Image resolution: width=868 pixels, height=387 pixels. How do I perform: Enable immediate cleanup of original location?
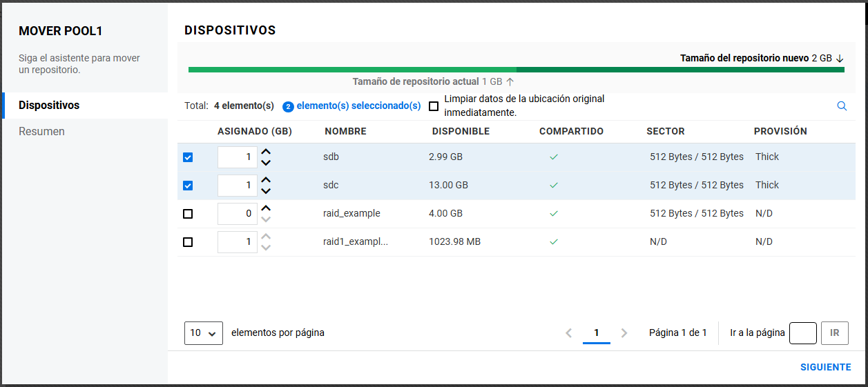click(434, 106)
